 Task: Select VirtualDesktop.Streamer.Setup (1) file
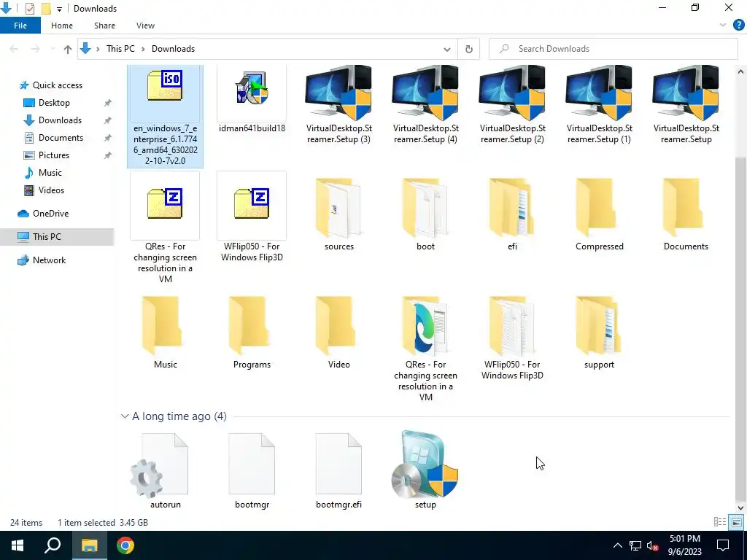(x=599, y=105)
